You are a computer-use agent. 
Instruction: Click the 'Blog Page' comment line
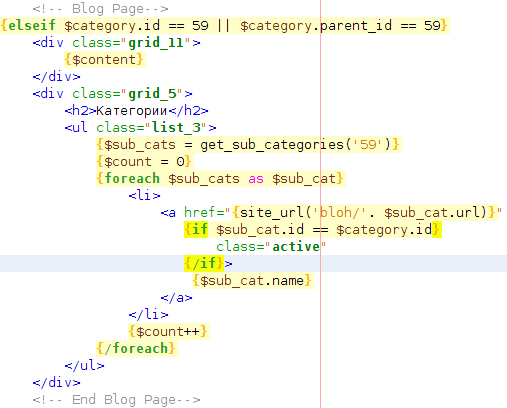(100, 9)
